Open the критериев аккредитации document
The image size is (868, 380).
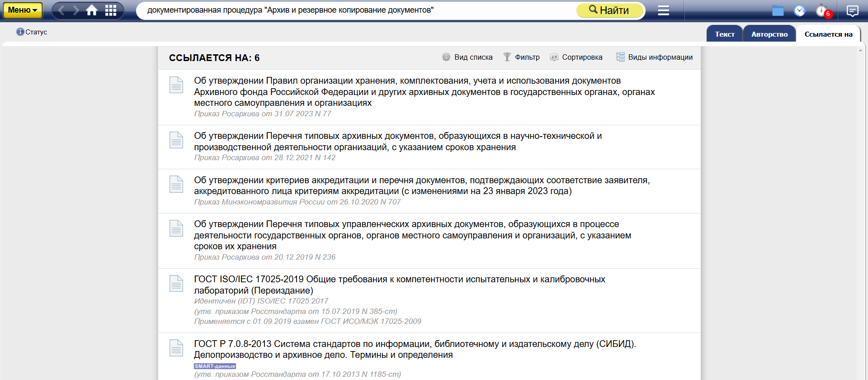click(422, 185)
